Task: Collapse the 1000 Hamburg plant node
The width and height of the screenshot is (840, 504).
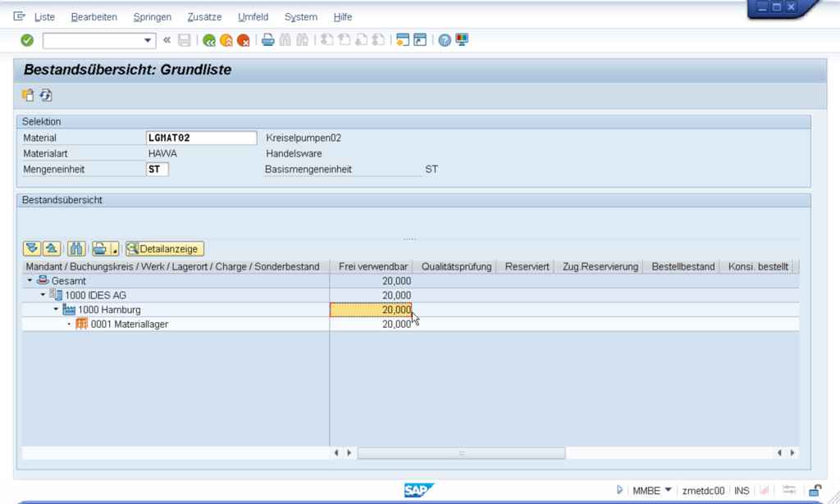Action: [x=56, y=310]
